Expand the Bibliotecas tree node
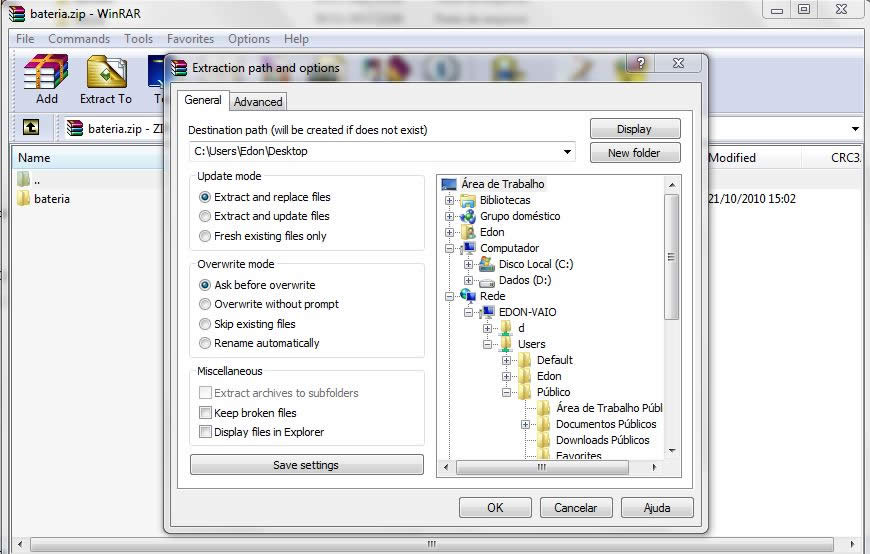The height and width of the screenshot is (554, 870). point(449,200)
